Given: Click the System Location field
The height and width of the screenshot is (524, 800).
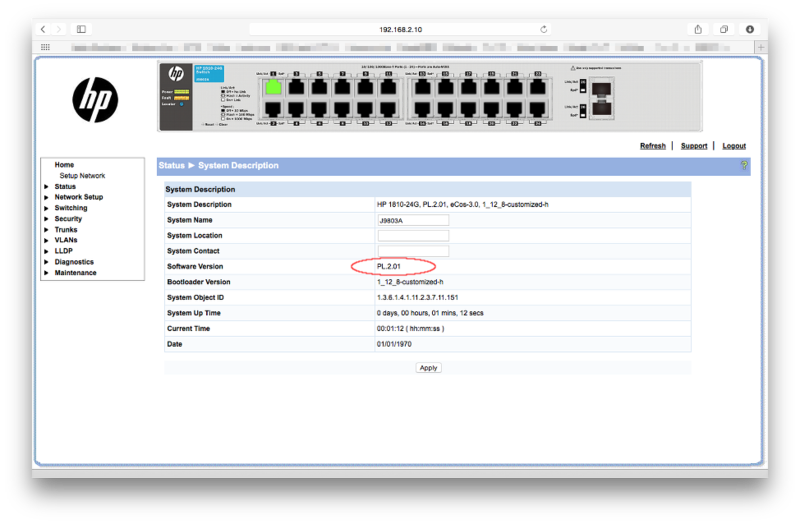Looking at the screenshot, I should (x=413, y=236).
